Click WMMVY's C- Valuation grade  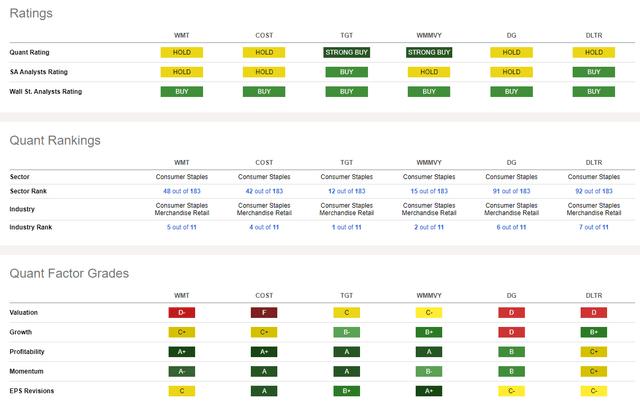click(429, 313)
